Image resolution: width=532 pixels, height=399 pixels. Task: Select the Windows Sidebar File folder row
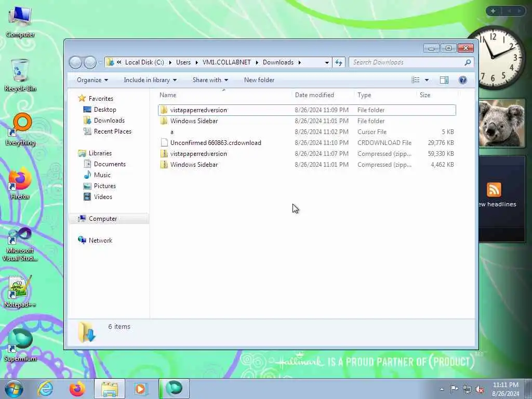point(307,121)
